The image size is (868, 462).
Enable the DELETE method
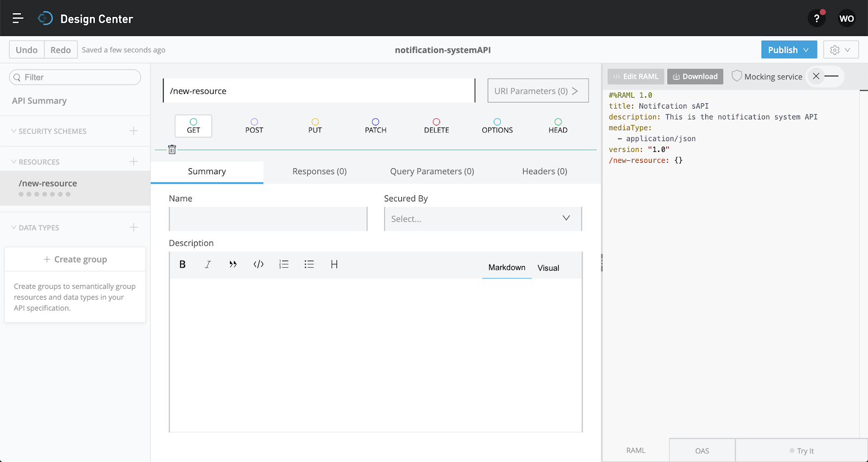[x=436, y=126]
